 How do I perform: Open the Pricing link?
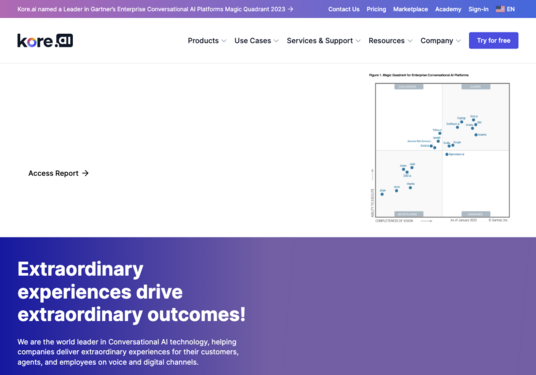pos(376,9)
